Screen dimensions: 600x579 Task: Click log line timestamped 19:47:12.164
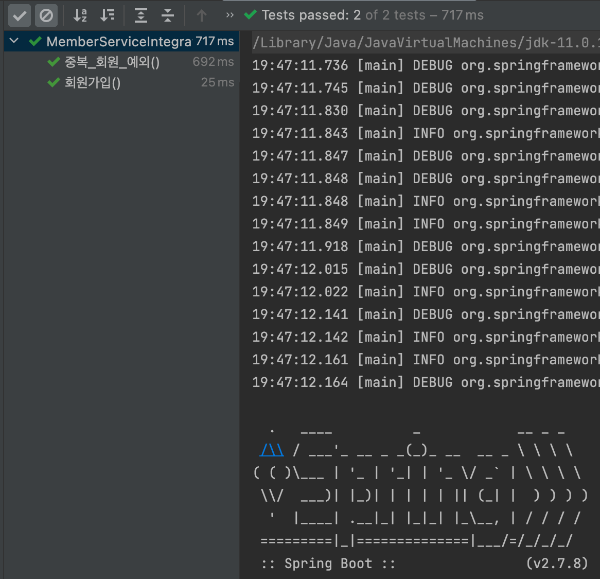pos(426,382)
